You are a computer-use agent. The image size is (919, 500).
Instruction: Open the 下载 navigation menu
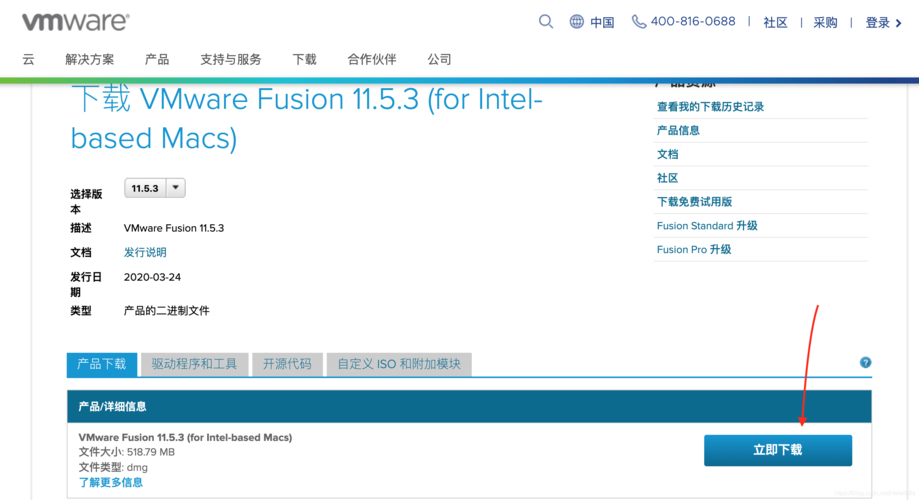click(304, 59)
